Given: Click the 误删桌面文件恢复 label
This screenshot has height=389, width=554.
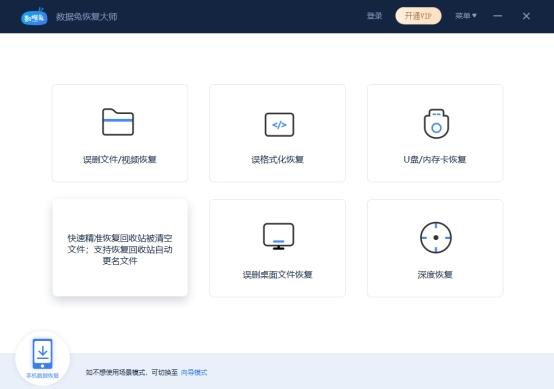Looking at the screenshot, I should tap(277, 275).
